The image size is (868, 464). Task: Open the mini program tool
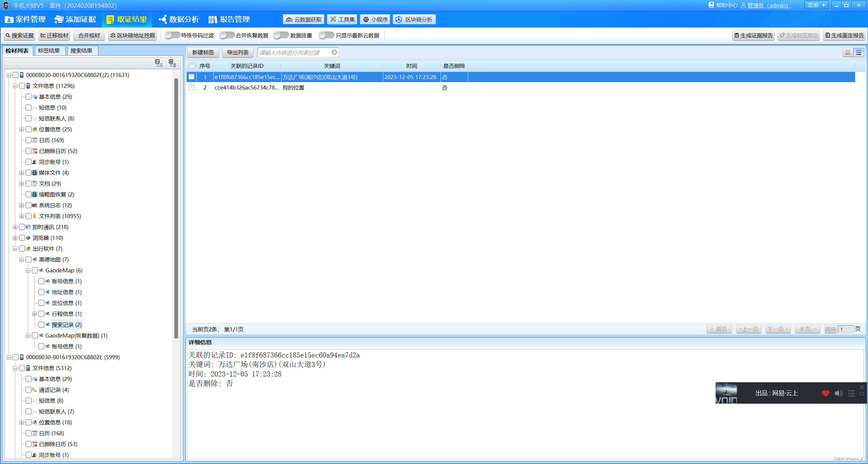pos(375,19)
